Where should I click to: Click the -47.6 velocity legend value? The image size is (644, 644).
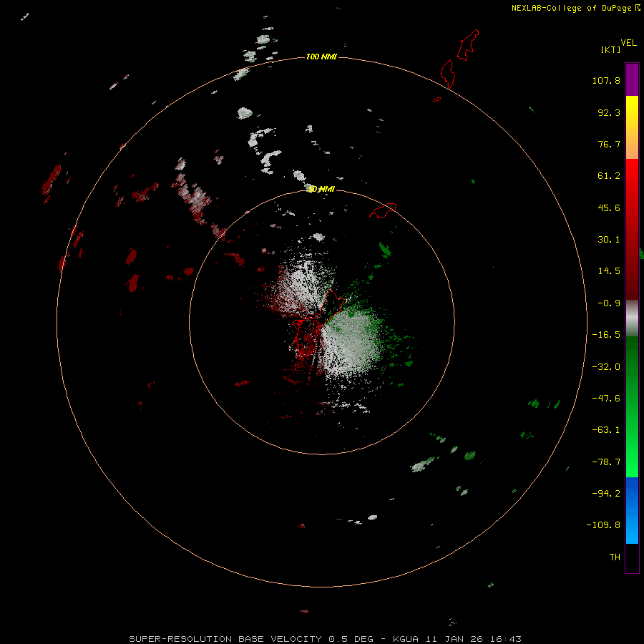606,399
